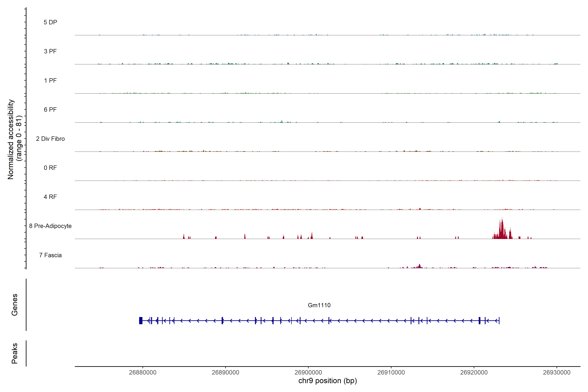Click the 6 PF track label
This screenshot has width=588, height=392.
pos(50,109)
